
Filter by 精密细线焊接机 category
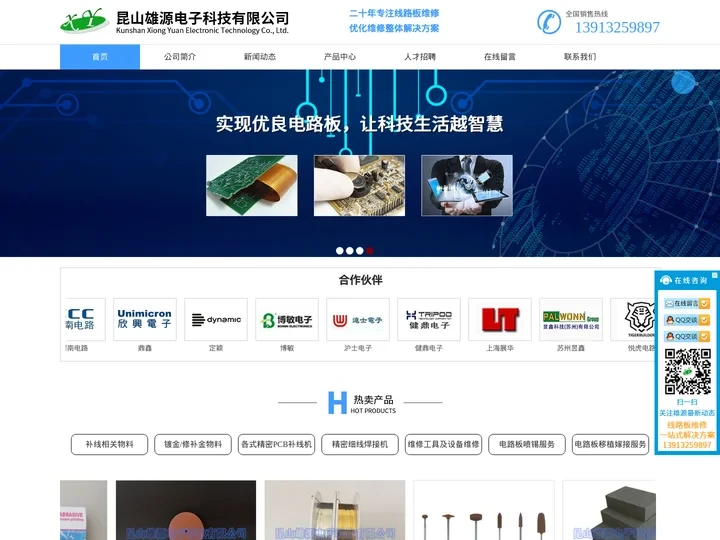pyautogui.click(x=360, y=444)
